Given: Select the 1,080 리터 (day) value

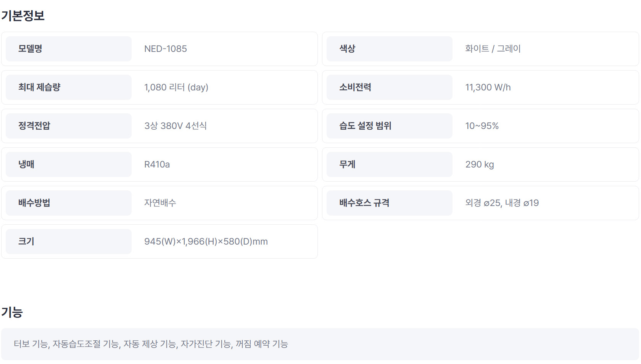Looking at the screenshot, I should 176,87.
